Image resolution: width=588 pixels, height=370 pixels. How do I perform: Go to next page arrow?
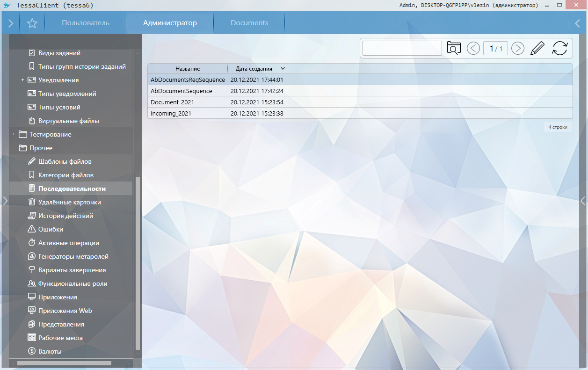coord(517,48)
